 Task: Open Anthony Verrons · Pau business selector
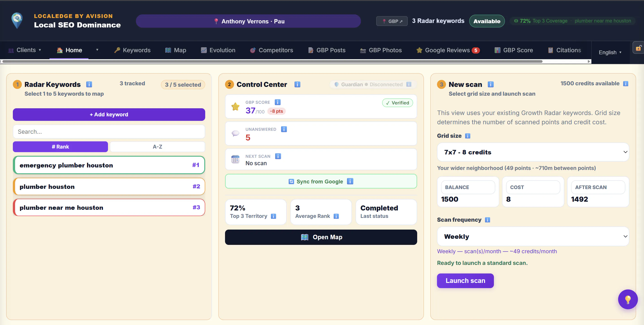click(248, 21)
